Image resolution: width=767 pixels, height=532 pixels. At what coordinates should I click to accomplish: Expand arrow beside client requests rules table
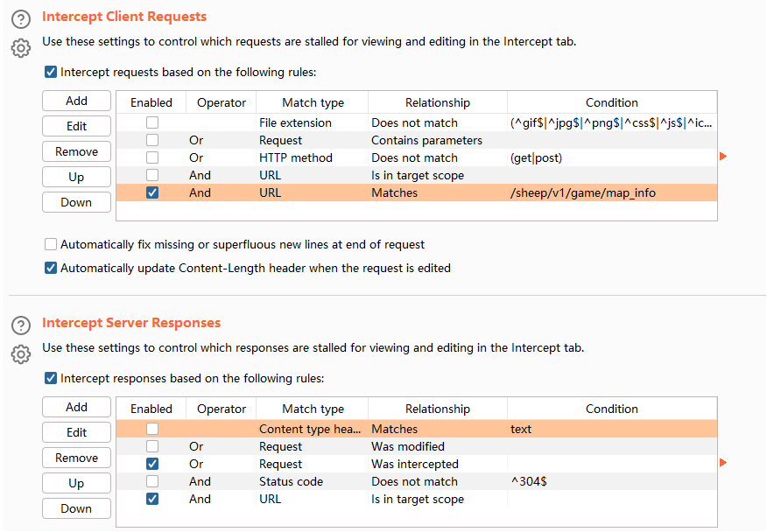723,157
